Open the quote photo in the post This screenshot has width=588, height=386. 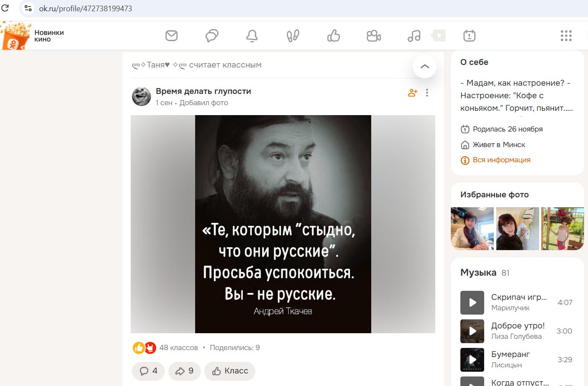pos(283,224)
